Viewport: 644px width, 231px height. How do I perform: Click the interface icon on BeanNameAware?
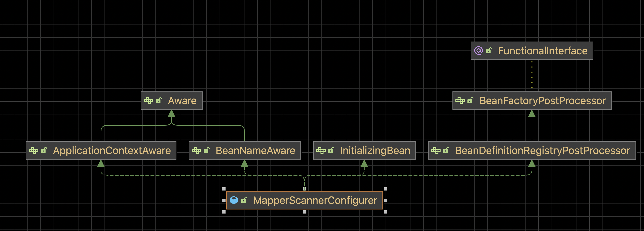pyautogui.click(x=196, y=150)
